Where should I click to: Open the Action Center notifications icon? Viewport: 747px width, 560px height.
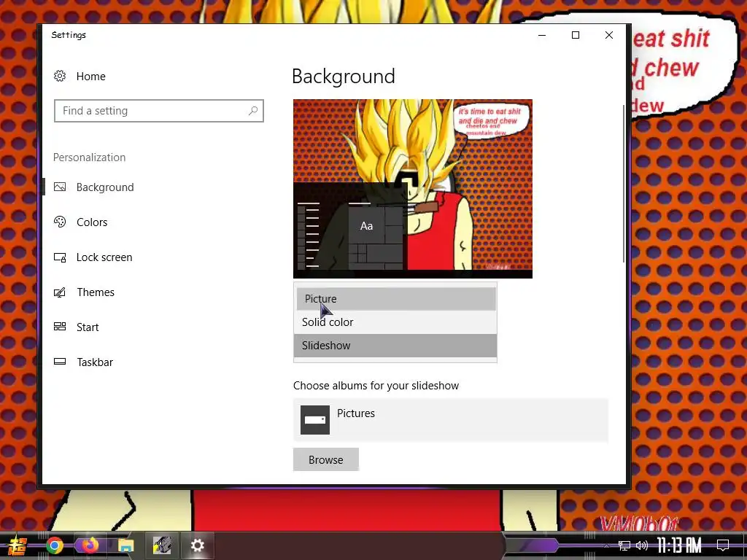click(x=723, y=545)
